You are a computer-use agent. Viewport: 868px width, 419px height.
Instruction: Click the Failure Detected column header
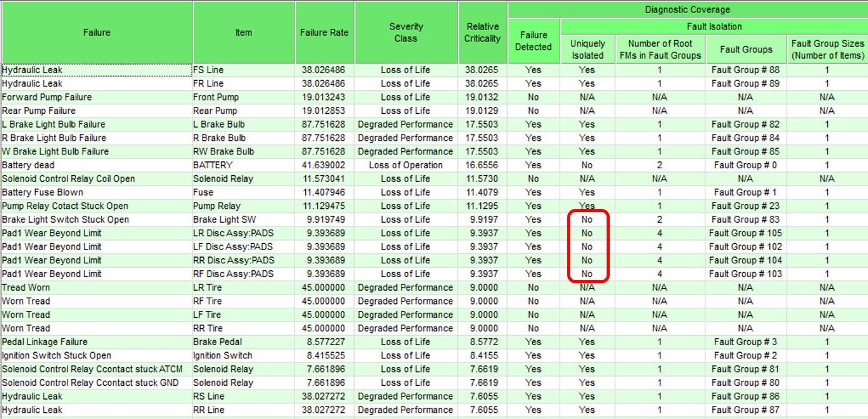coord(533,41)
